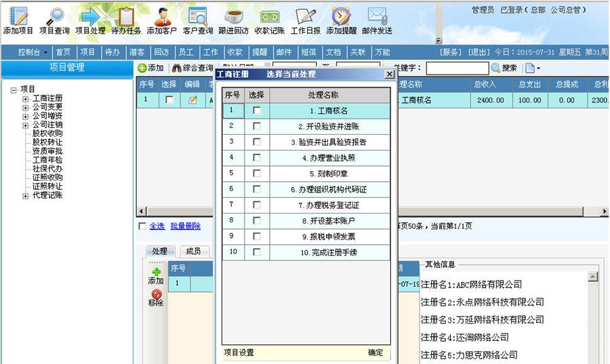The height and width of the screenshot is (364, 610).
Task: Click the 搜索 magnifier button
Action: click(504, 68)
